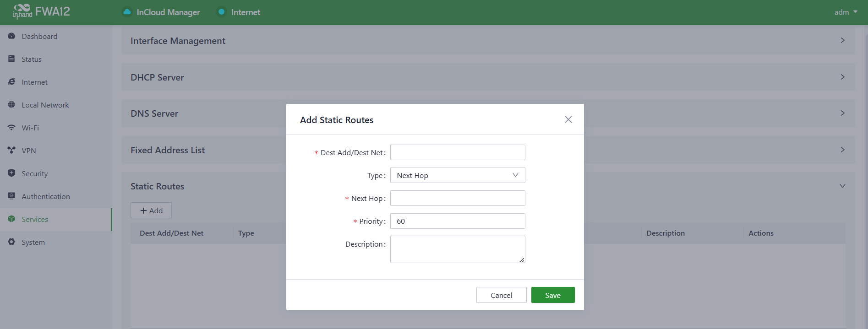This screenshot has width=868, height=329.
Task: Cancel the Add Static Routes dialog
Action: point(501,295)
